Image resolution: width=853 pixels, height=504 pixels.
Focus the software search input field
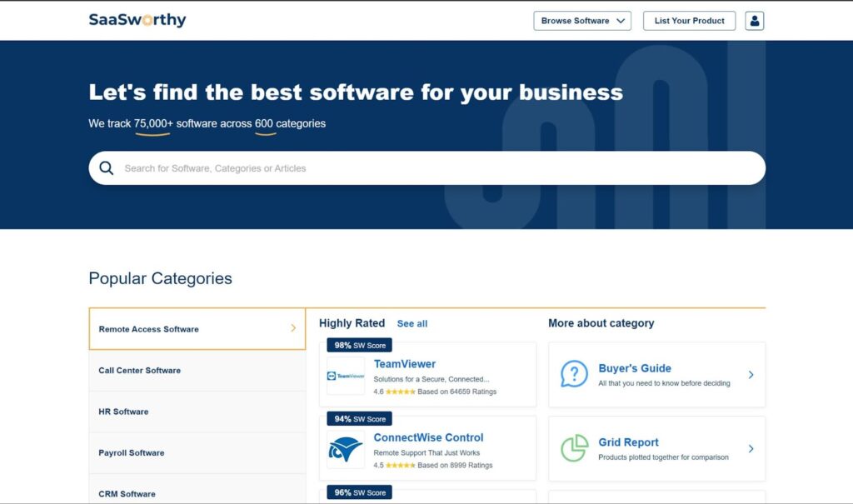433,168
